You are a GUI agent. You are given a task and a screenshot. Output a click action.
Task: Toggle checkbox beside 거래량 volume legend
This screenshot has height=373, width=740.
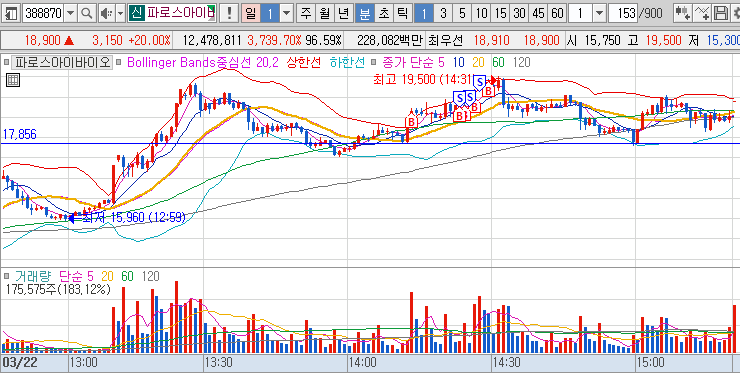pyautogui.click(x=7, y=275)
